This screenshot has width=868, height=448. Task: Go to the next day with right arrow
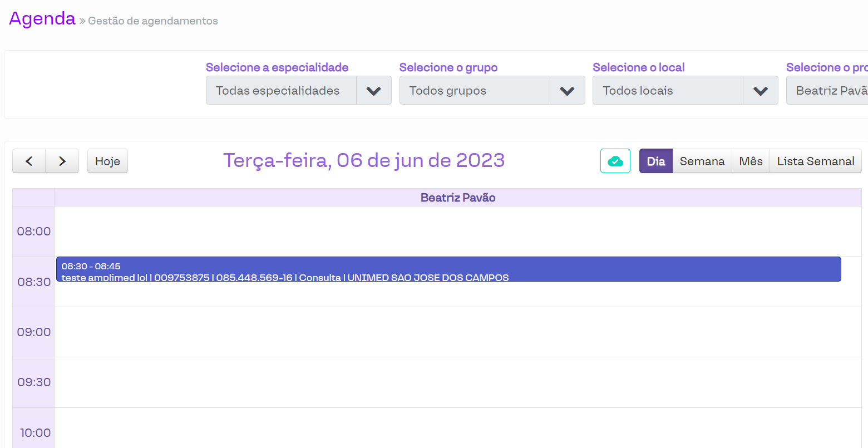click(x=62, y=161)
